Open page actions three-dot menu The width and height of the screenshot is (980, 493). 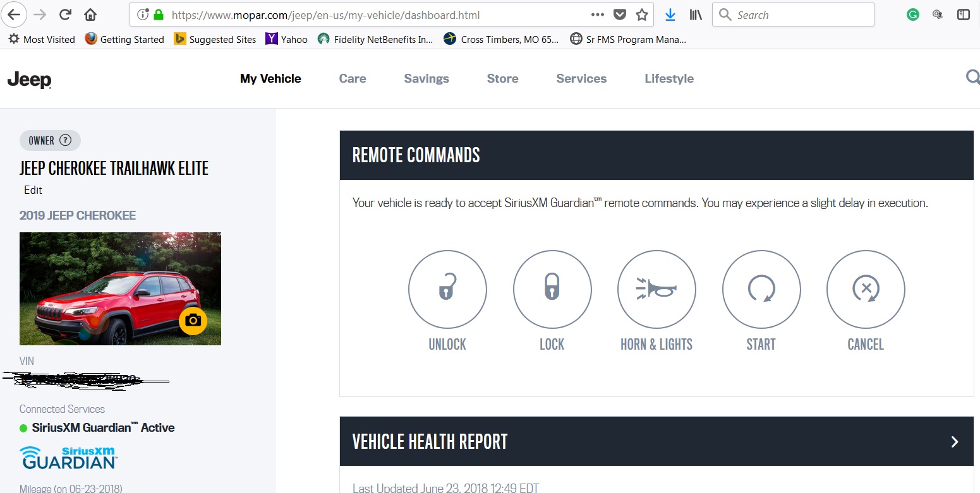coord(598,15)
